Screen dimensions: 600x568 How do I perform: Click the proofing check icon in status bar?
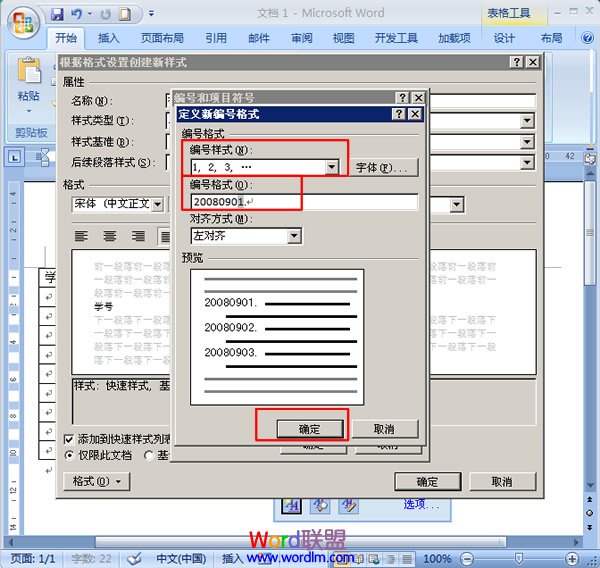tap(134, 559)
